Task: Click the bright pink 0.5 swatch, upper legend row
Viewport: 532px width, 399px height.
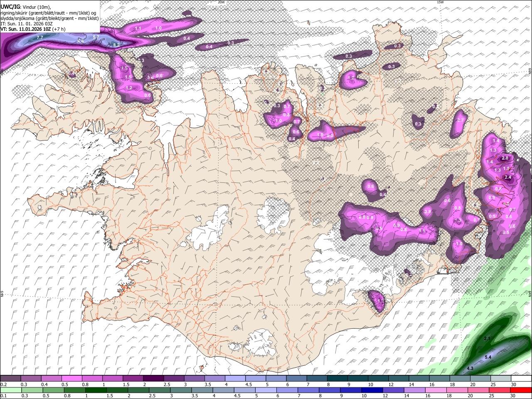Action: pyautogui.click(x=71, y=379)
